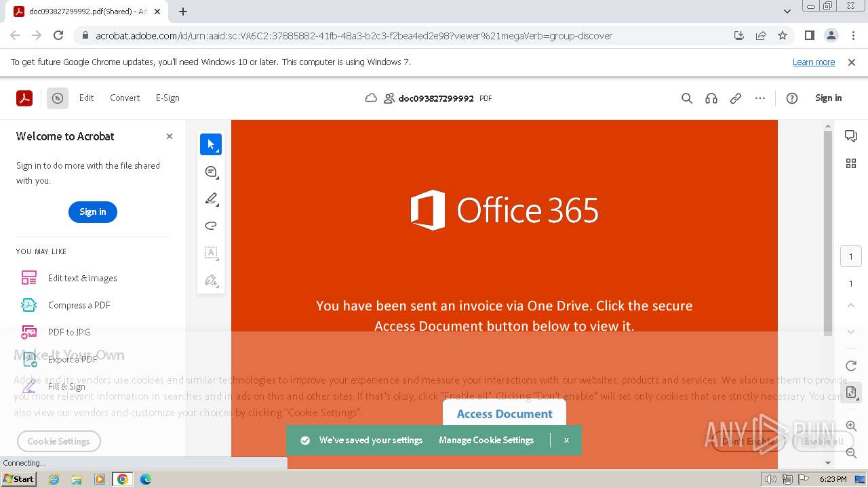The width and height of the screenshot is (868, 488).
Task: Select the doc093827299992.pdf tab
Action: coord(87,12)
